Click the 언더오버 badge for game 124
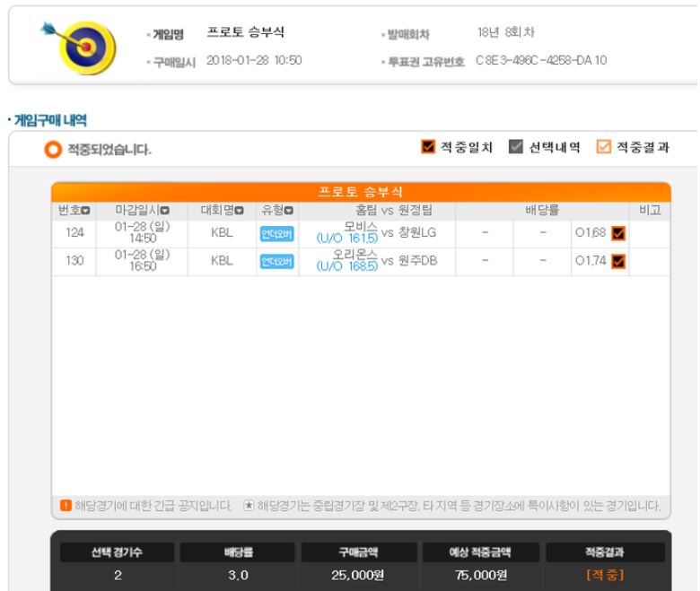The image size is (700, 591). (276, 234)
